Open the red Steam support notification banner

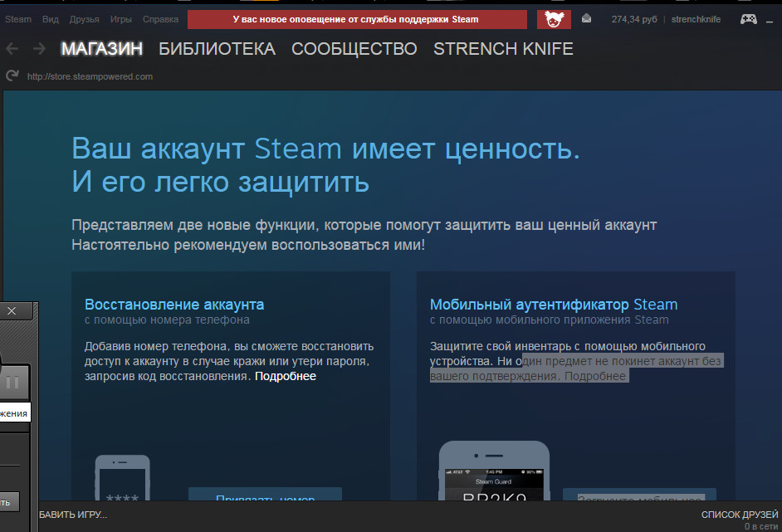(x=357, y=19)
